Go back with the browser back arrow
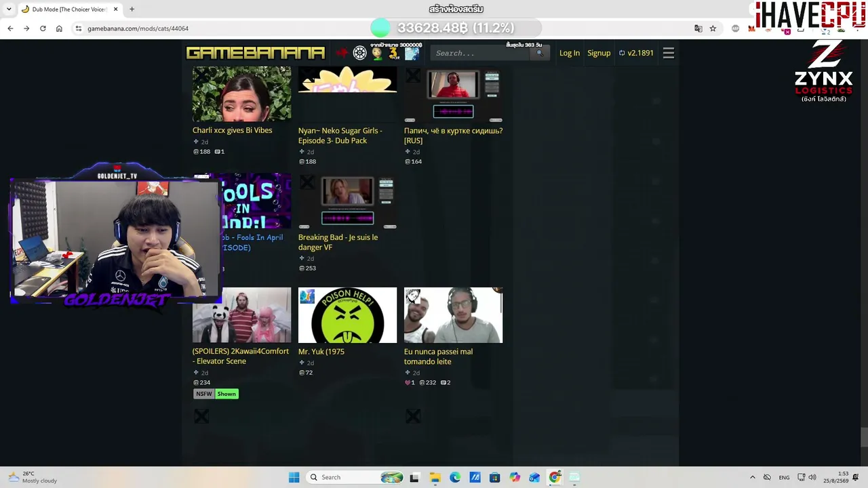Screen dimensions: 868x488 click(x=10, y=28)
